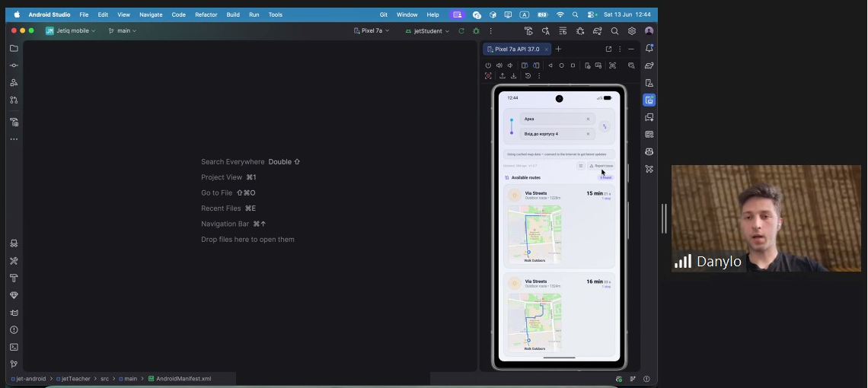Click the Debug jetStudent bug icon
Viewport: 868px width, 388px height.
476,31
